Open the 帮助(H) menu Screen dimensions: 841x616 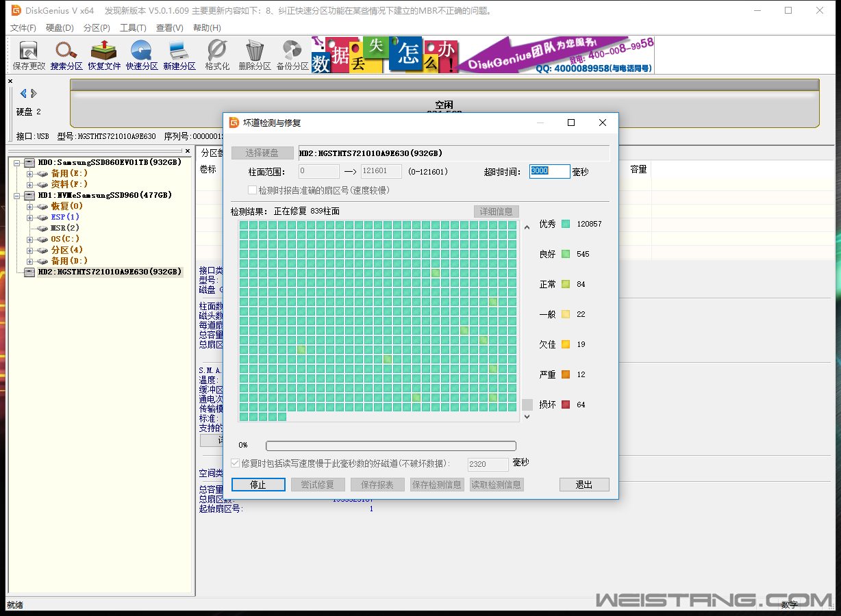tap(207, 28)
